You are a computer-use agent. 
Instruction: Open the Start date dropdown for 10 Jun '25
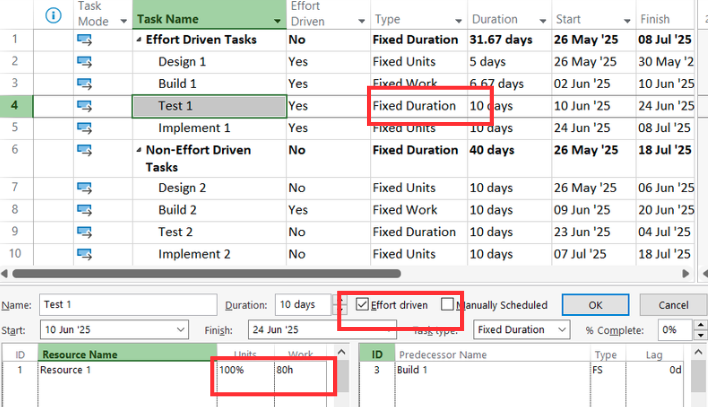coord(181,330)
